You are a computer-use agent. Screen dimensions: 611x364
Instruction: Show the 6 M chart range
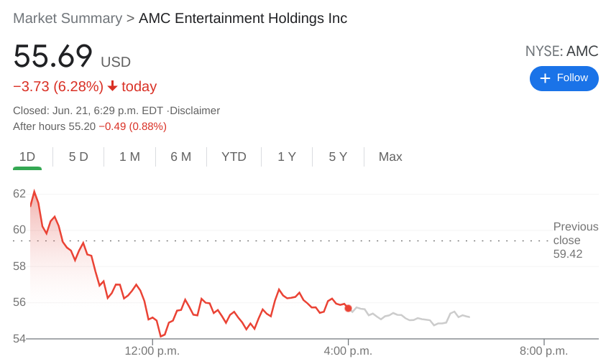pyautogui.click(x=180, y=157)
